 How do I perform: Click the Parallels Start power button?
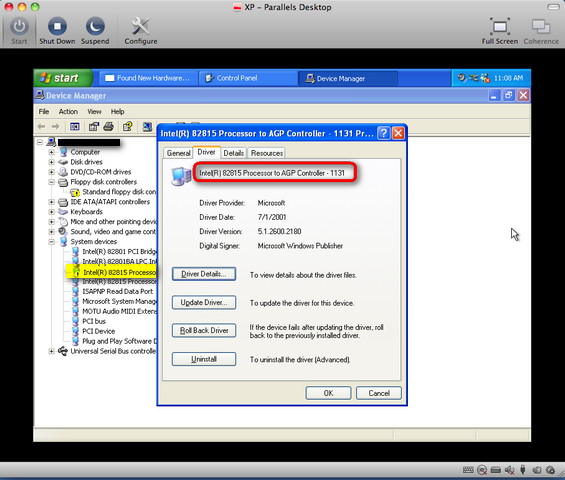click(x=19, y=31)
